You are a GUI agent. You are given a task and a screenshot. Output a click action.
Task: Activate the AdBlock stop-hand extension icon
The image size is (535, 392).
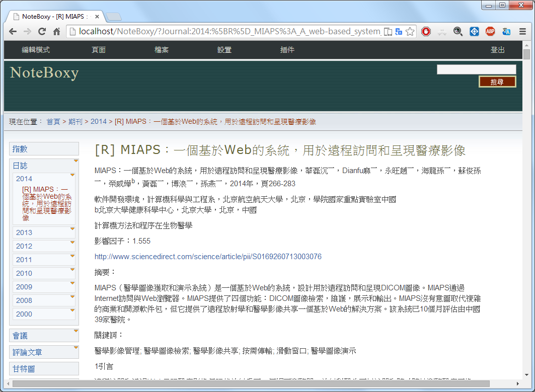pos(426,31)
